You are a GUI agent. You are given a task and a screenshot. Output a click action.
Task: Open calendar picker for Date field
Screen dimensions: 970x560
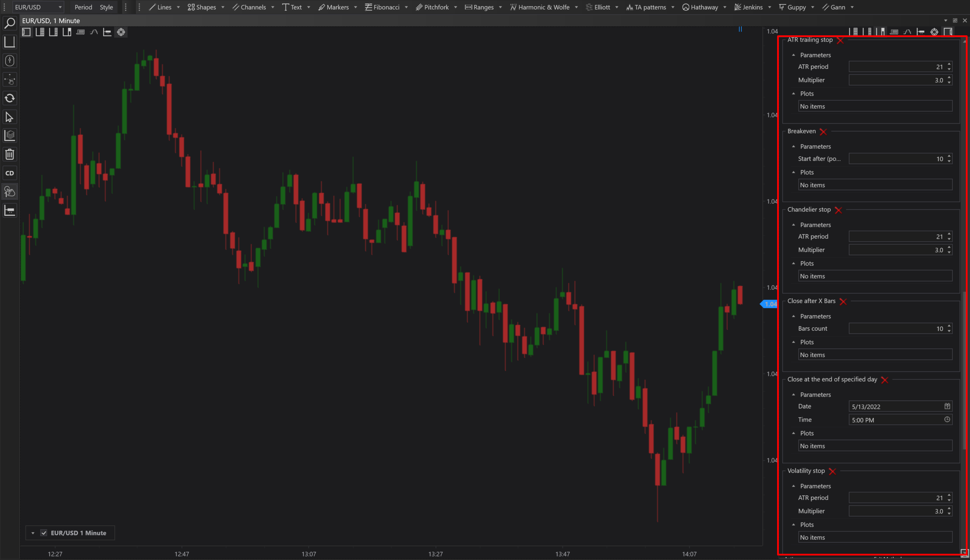947,406
